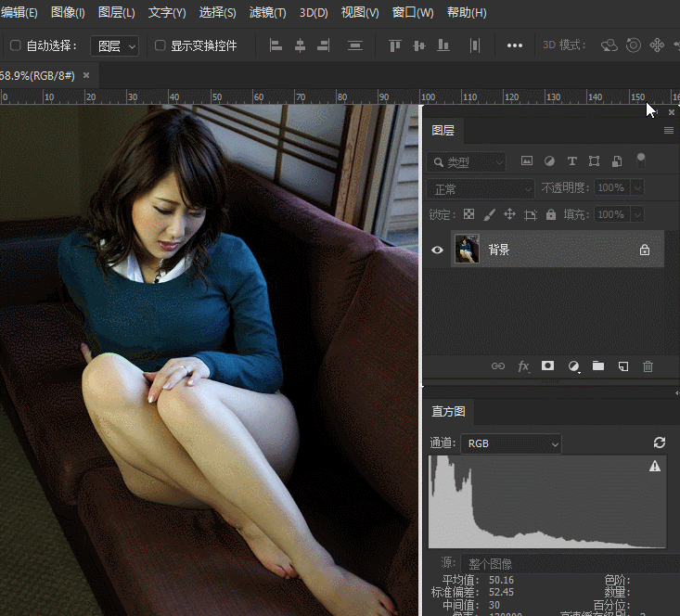This screenshot has height=616, width=680.
Task: Filter layers by shape layers icon
Action: 594,161
